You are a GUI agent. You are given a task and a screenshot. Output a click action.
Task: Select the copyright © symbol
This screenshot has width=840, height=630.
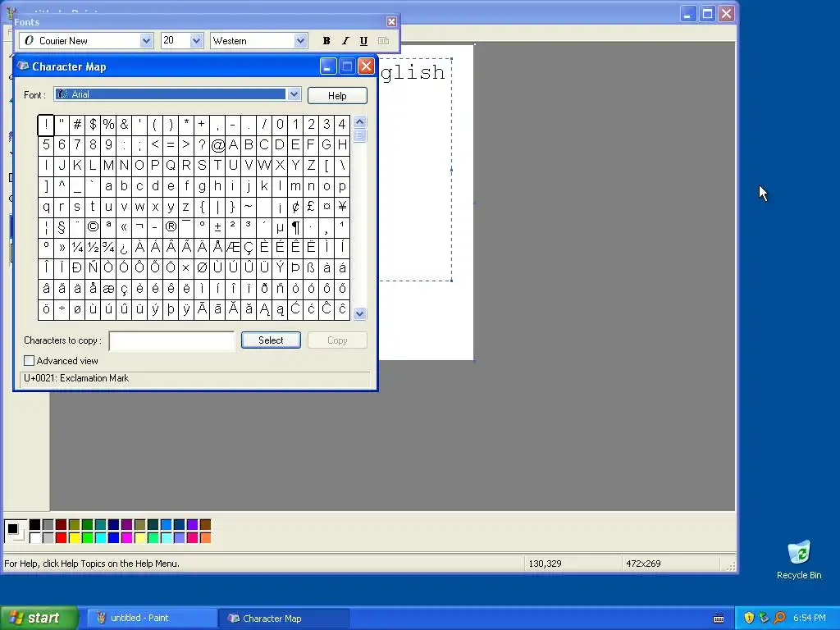[93, 227]
